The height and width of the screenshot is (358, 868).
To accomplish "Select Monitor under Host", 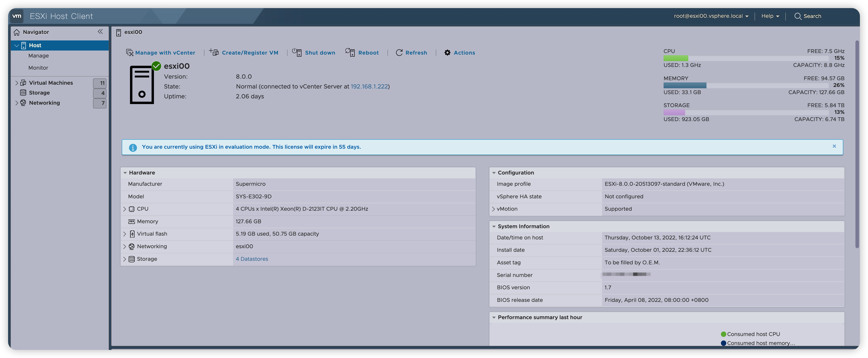I will tap(38, 68).
